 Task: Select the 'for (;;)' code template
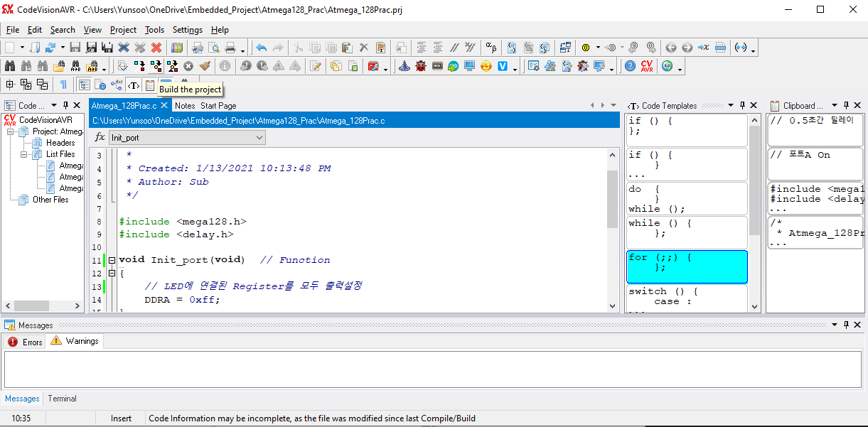[x=687, y=266]
